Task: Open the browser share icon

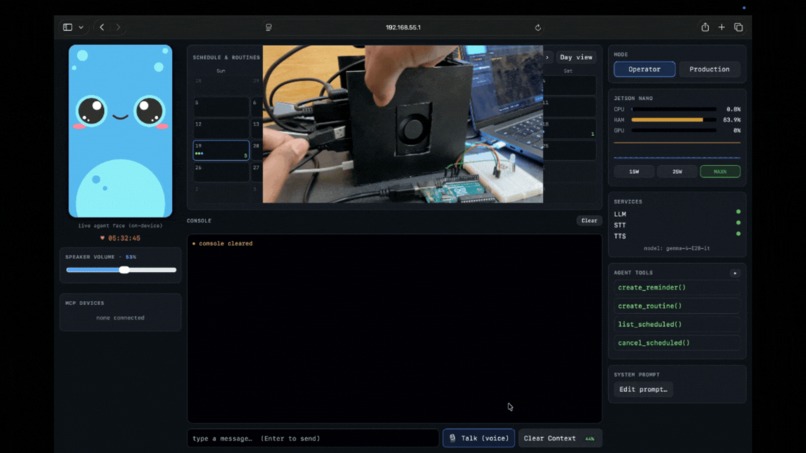Action: pyautogui.click(x=705, y=27)
